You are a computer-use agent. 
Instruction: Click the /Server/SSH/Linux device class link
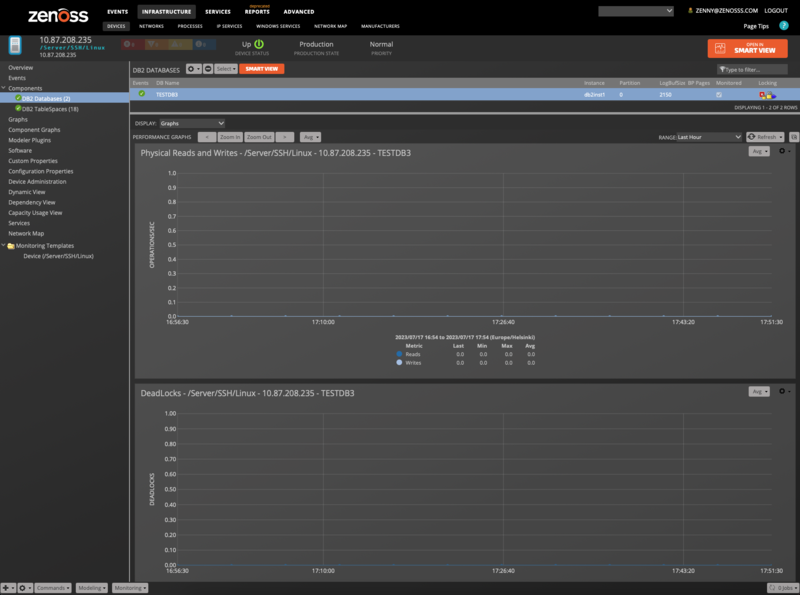(72, 47)
